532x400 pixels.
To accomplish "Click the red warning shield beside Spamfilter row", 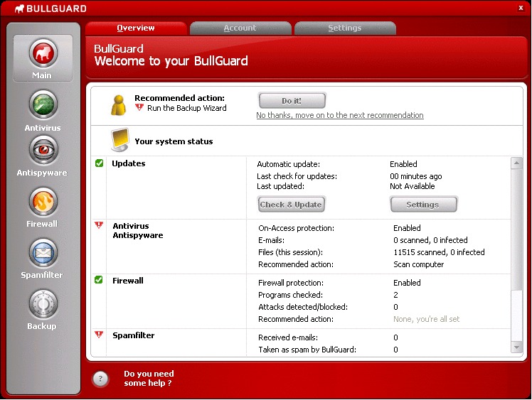I will (99, 335).
